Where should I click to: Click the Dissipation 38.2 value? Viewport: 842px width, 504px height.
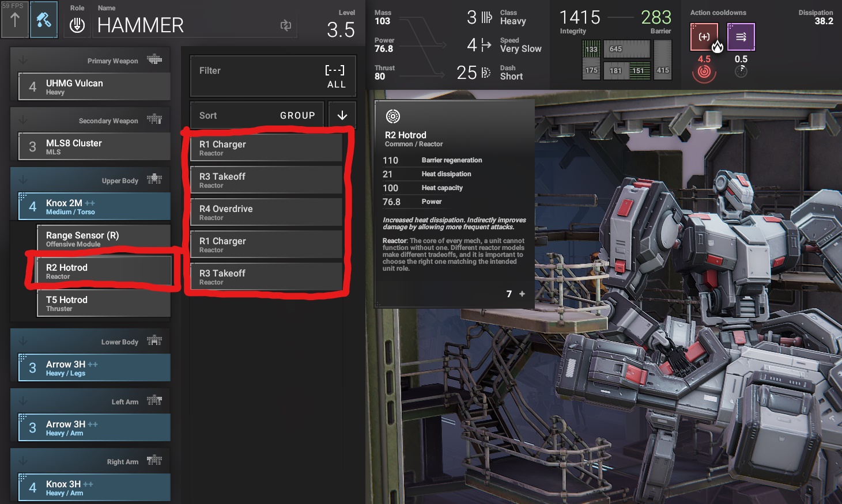point(824,21)
